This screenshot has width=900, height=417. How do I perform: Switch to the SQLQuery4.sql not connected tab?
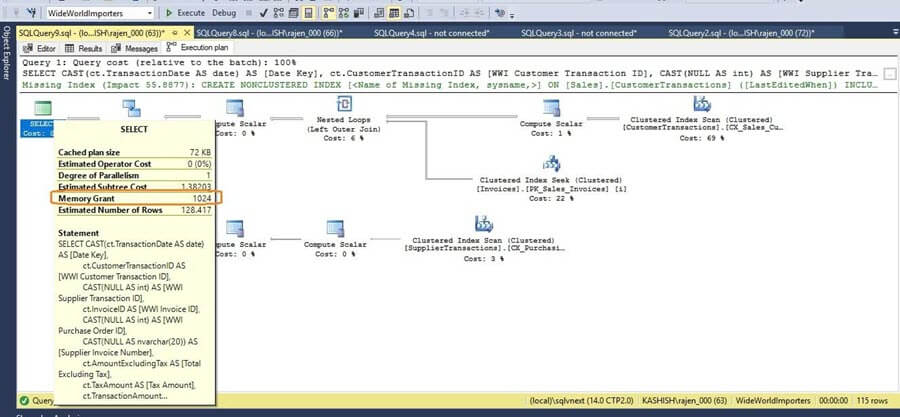(432, 33)
